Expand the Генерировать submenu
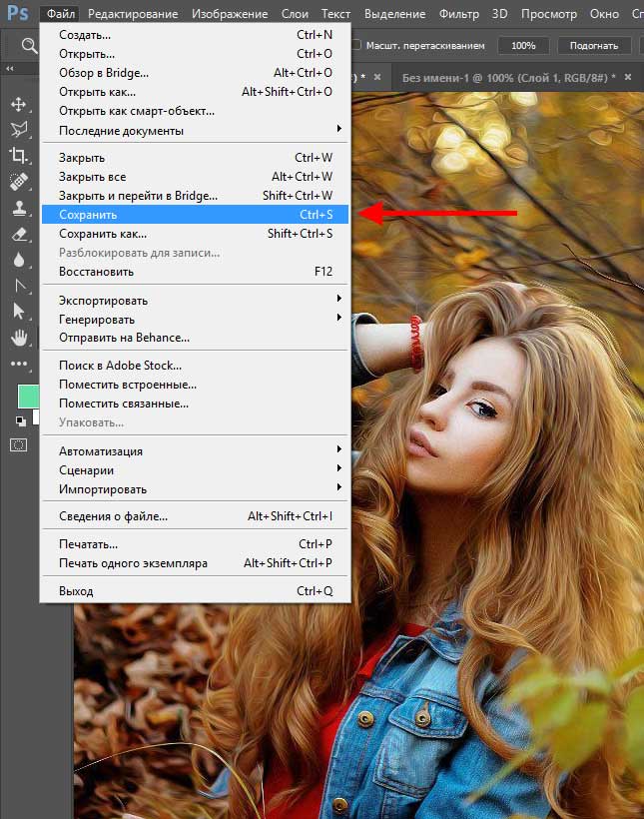644x819 pixels. point(195,320)
